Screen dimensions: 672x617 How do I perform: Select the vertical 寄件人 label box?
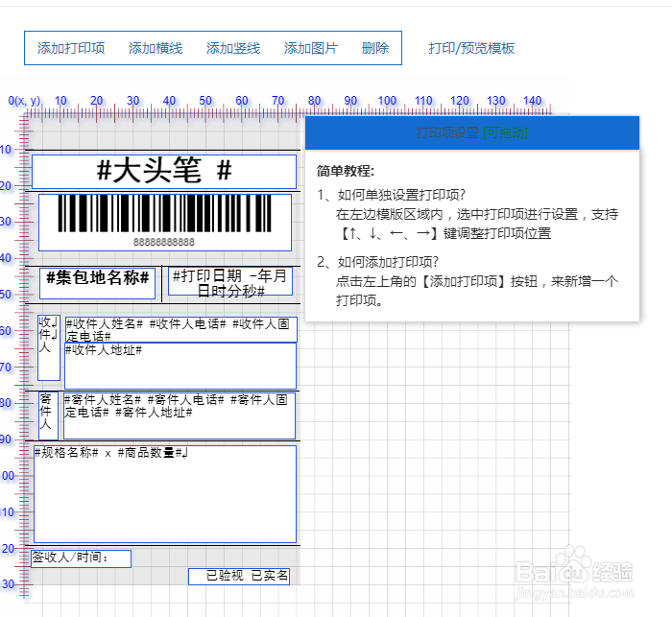pyautogui.click(x=48, y=415)
